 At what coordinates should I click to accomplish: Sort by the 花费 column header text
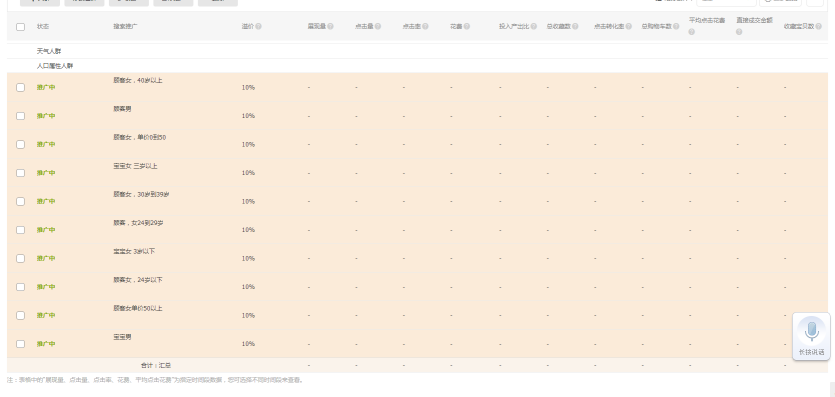pos(456,27)
